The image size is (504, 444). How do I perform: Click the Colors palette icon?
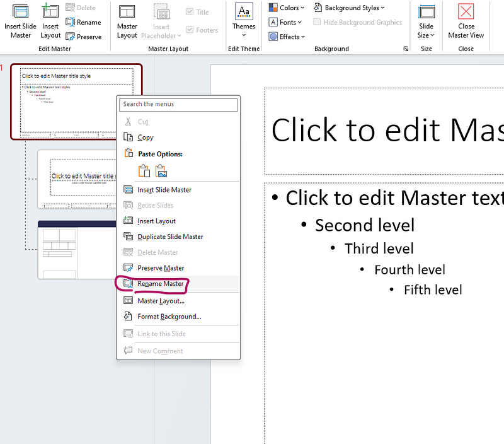point(273,8)
